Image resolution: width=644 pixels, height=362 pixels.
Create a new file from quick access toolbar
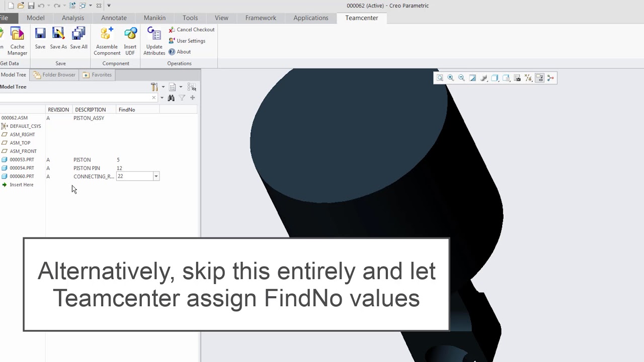click(11, 6)
